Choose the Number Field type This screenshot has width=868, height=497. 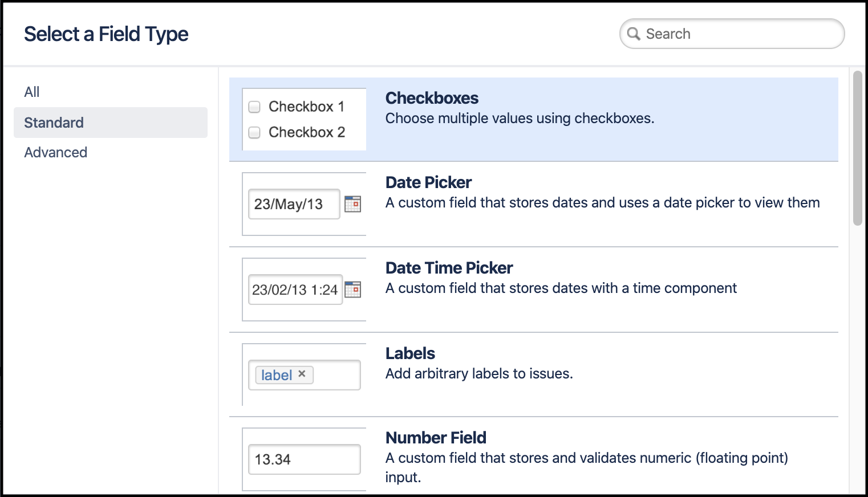point(436,438)
